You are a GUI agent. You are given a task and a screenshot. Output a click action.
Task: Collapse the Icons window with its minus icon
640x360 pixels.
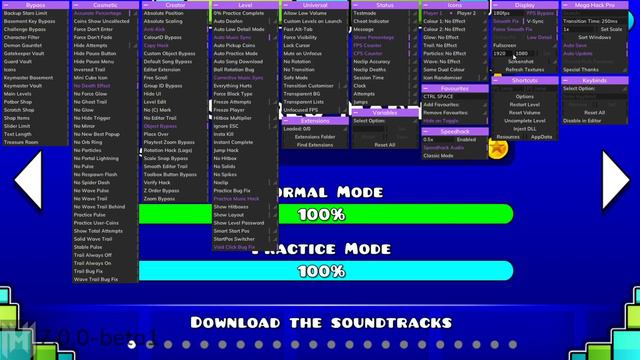pos(426,5)
